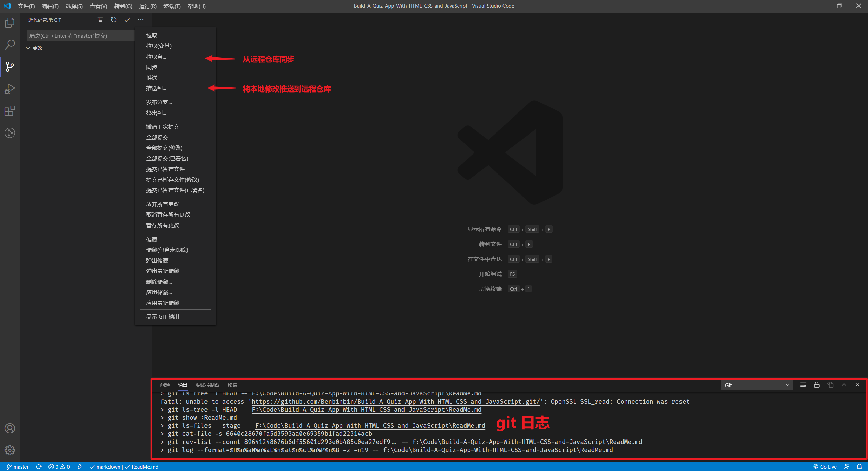Image resolution: width=868 pixels, height=471 pixels.
Task: Open the Extensions view
Action: [10, 111]
